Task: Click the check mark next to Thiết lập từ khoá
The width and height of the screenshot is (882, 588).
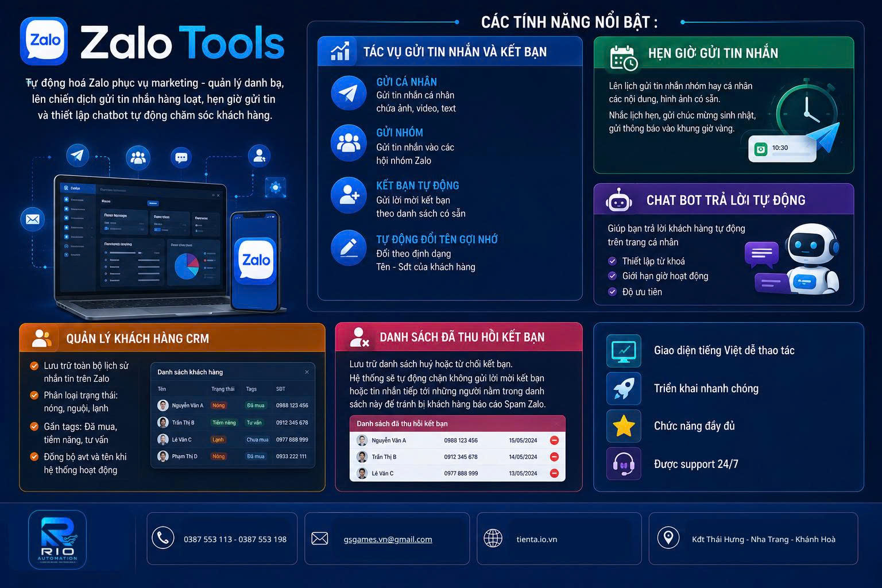Action: tap(612, 261)
